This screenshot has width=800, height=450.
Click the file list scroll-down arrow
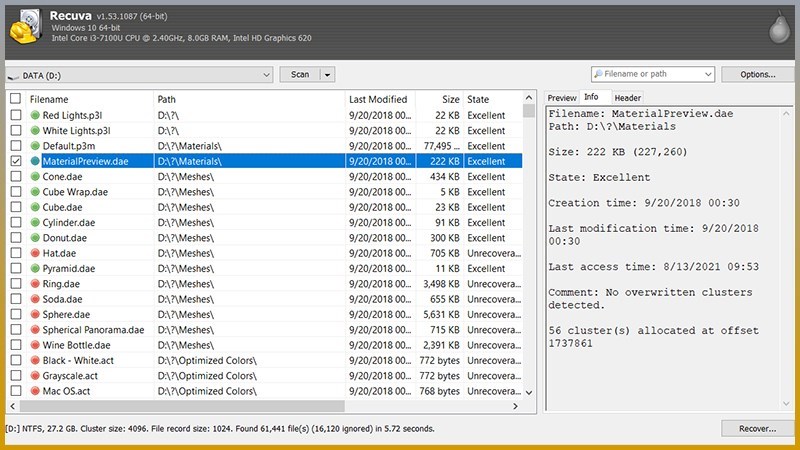click(x=529, y=392)
